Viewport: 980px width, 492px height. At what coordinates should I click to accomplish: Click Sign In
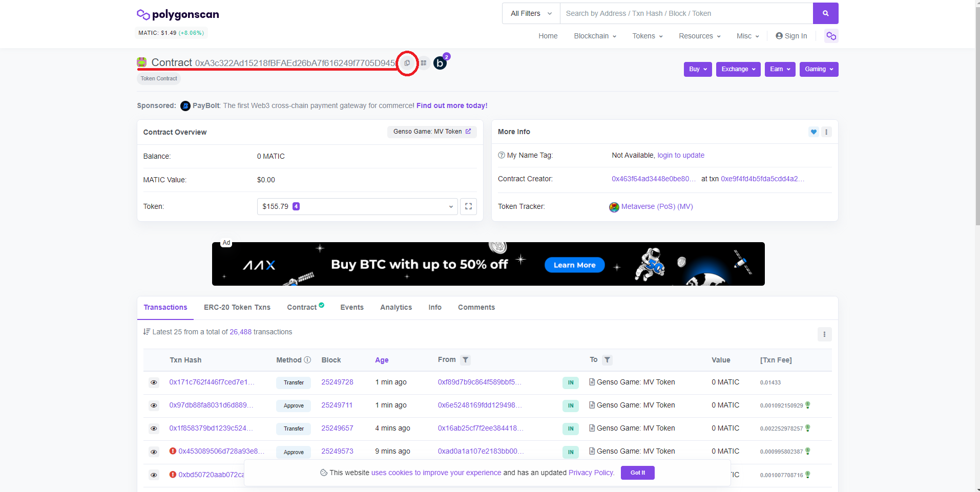[x=791, y=36]
